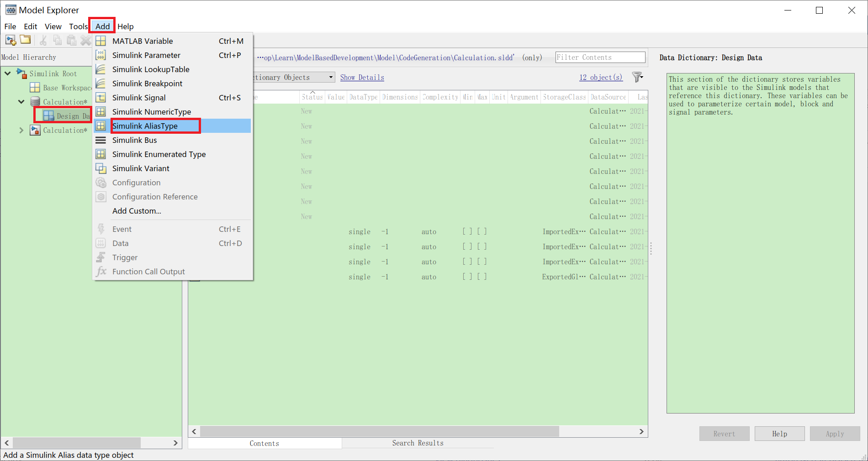Viewport: 868px width, 461px height.
Task: Collapse the Calculation dictionary tree node
Action: pyautogui.click(x=21, y=101)
